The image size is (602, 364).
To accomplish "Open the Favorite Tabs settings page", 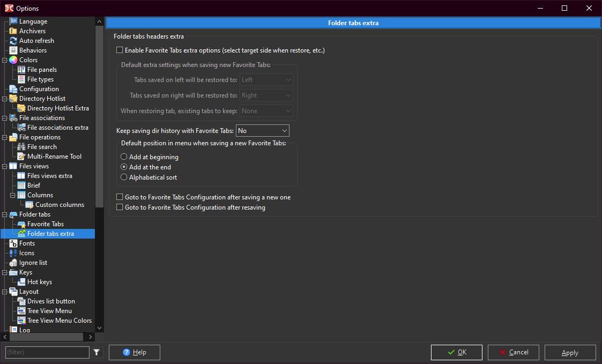I will coord(45,224).
